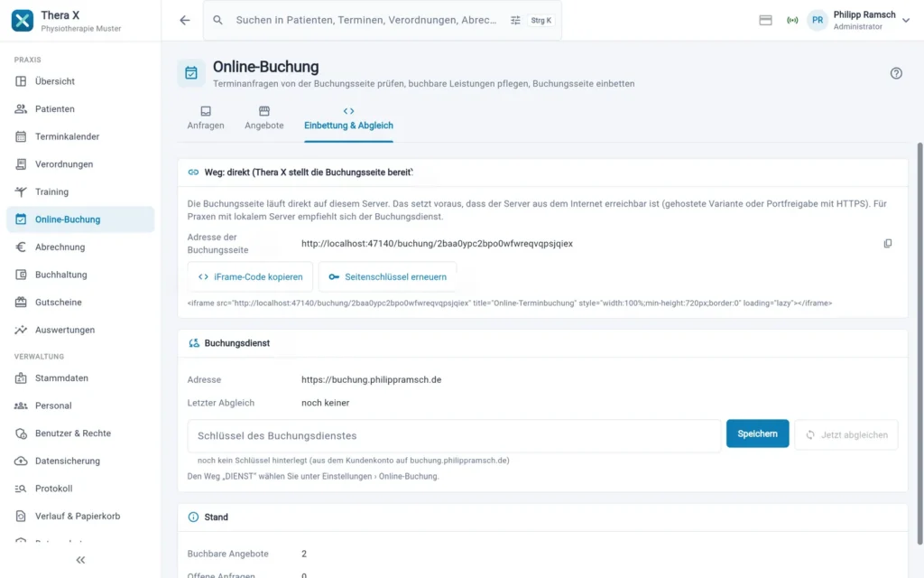Focus the Schlüssel des Buchungsdienstes field
Image resolution: width=924 pixels, height=578 pixels.
pyautogui.click(x=455, y=436)
